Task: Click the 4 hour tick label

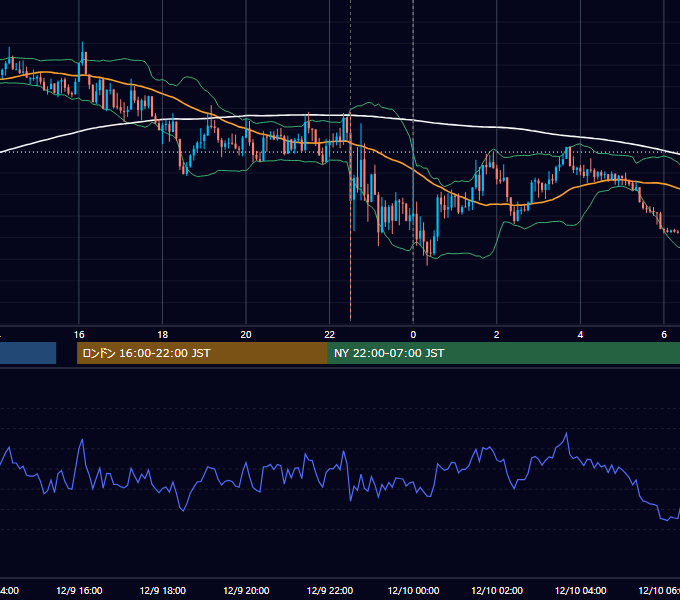Action: point(580,335)
